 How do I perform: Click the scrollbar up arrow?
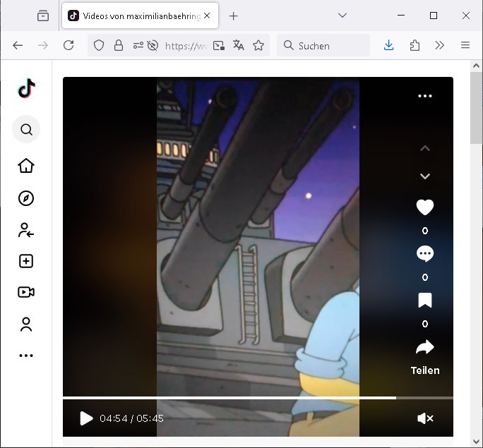(x=476, y=66)
